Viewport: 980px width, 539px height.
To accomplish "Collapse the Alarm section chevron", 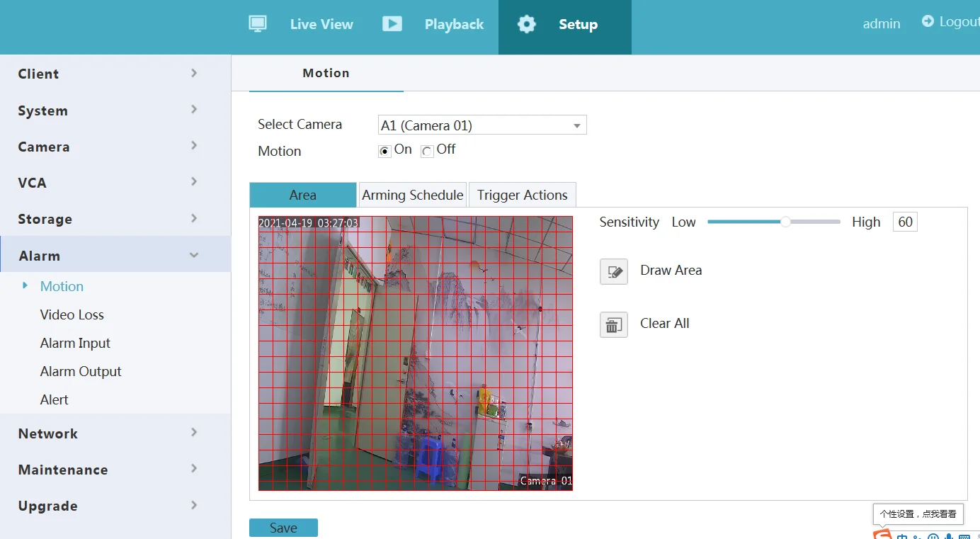I will point(194,255).
